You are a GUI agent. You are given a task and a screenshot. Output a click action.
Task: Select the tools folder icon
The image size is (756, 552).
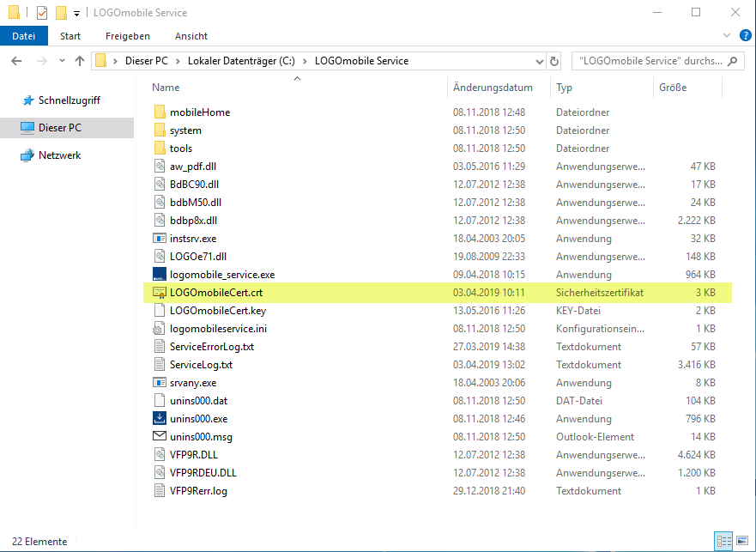point(160,149)
